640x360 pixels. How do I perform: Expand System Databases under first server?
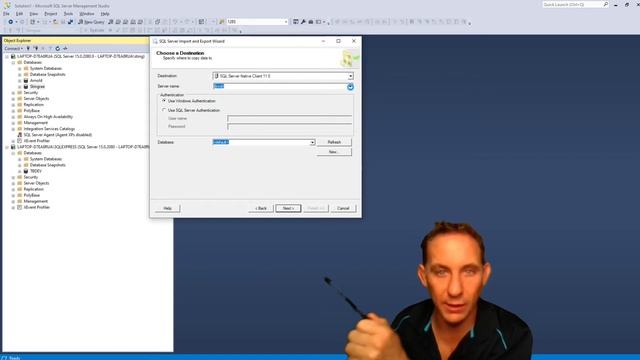pos(20,69)
